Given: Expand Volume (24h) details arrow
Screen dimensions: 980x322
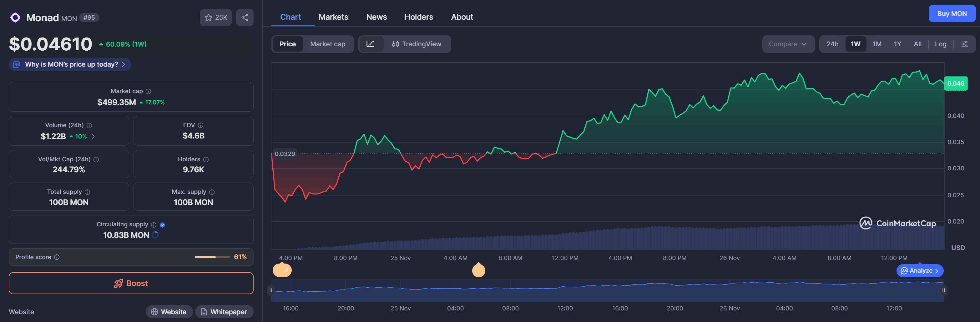Looking at the screenshot, I should pos(93,136).
